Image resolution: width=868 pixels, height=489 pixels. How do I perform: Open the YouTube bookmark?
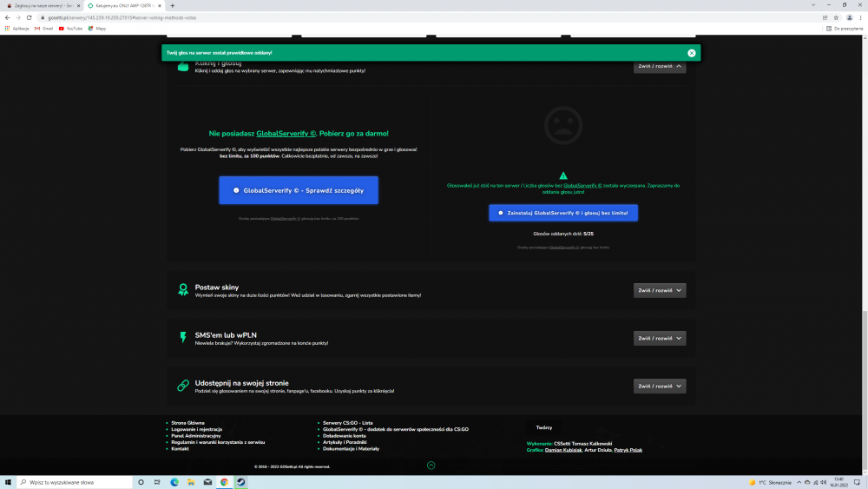pyautogui.click(x=70, y=29)
